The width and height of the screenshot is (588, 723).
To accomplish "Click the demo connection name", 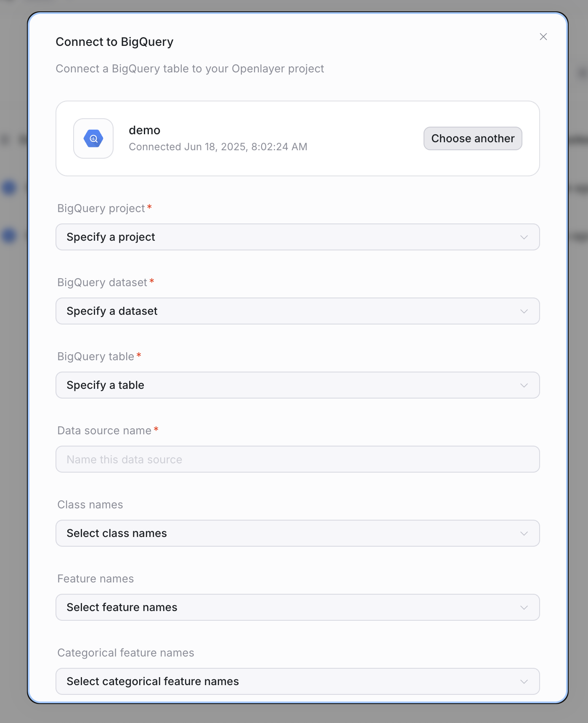I will pos(144,130).
